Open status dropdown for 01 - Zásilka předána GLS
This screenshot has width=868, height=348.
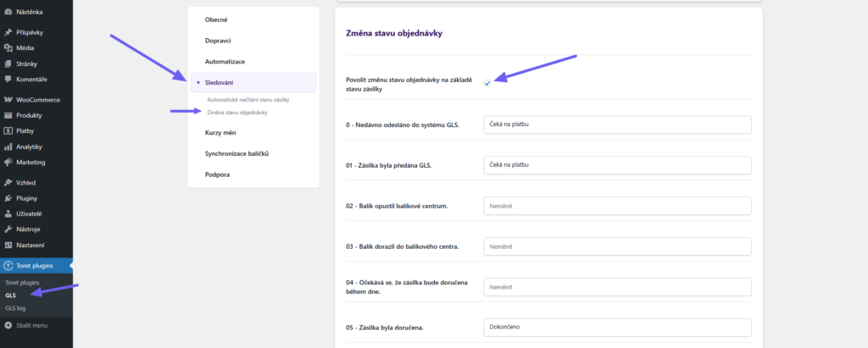(x=617, y=165)
